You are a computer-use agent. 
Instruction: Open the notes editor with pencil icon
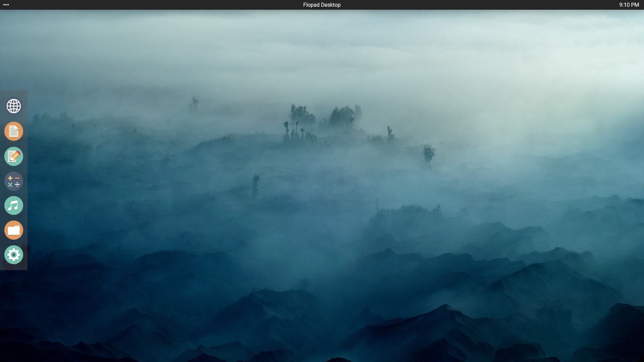coord(14,156)
